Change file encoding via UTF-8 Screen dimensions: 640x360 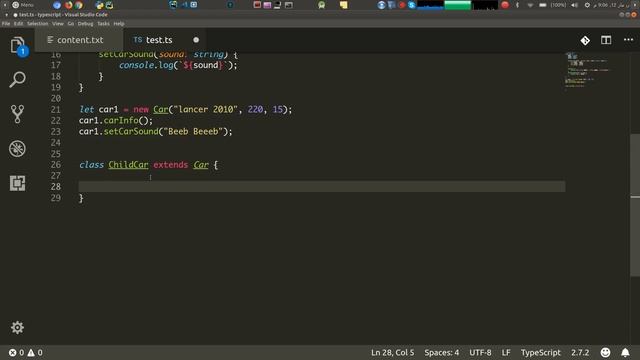(x=480, y=352)
